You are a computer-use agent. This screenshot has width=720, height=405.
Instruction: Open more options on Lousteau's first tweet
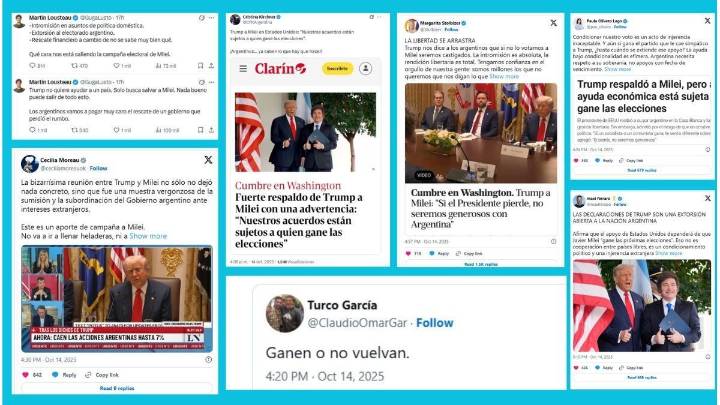(211, 18)
